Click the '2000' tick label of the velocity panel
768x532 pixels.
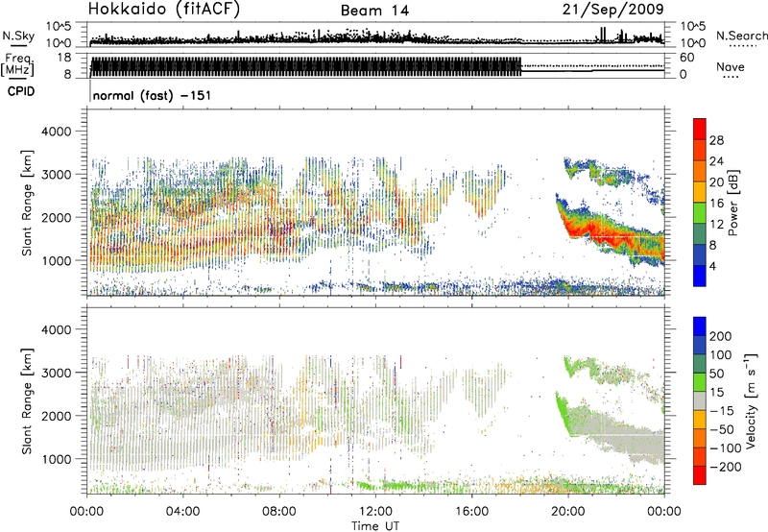click(56, 416)
